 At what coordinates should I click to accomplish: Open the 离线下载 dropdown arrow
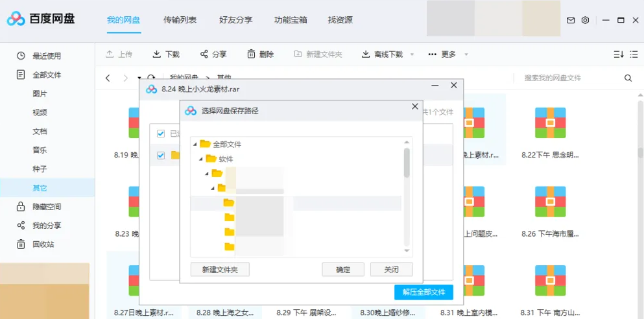pyautogui.click(x=412, y=54)
